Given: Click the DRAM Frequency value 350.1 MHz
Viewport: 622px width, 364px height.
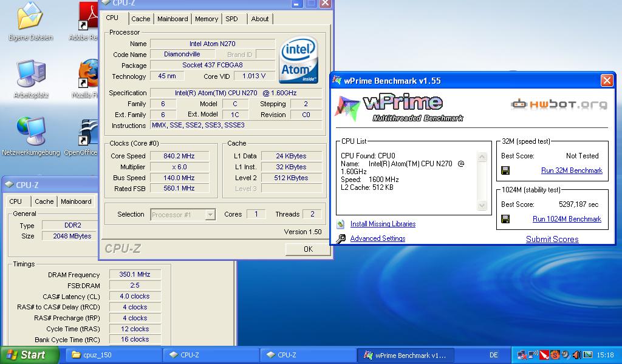Looking at the screenshot, I should pos(135,274).
